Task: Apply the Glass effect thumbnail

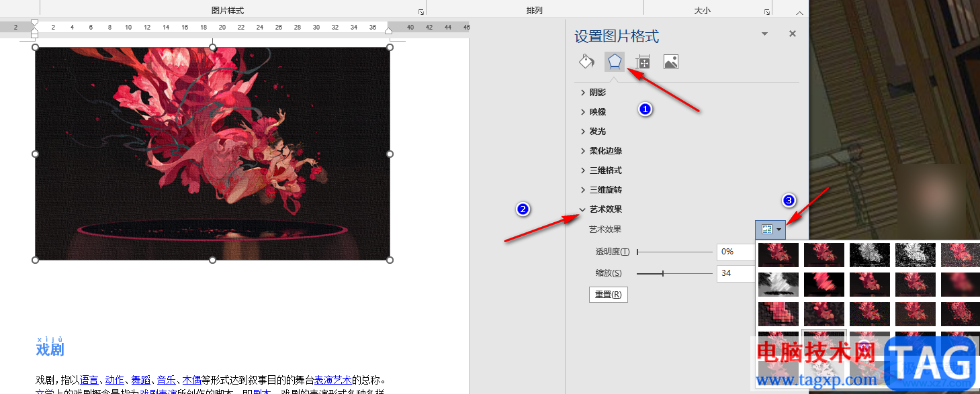Action: tap(961, 313)
